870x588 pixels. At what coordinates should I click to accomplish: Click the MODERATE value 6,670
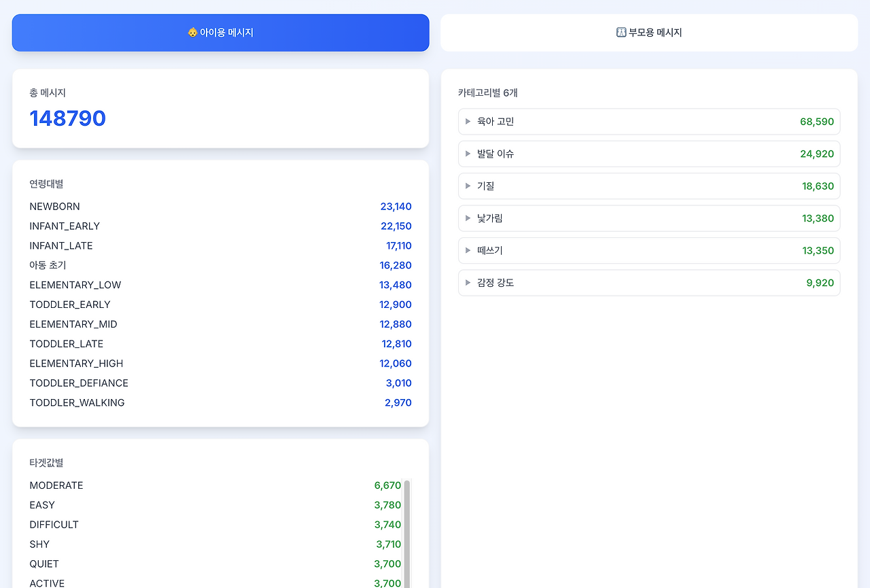(x=388, y=486)
